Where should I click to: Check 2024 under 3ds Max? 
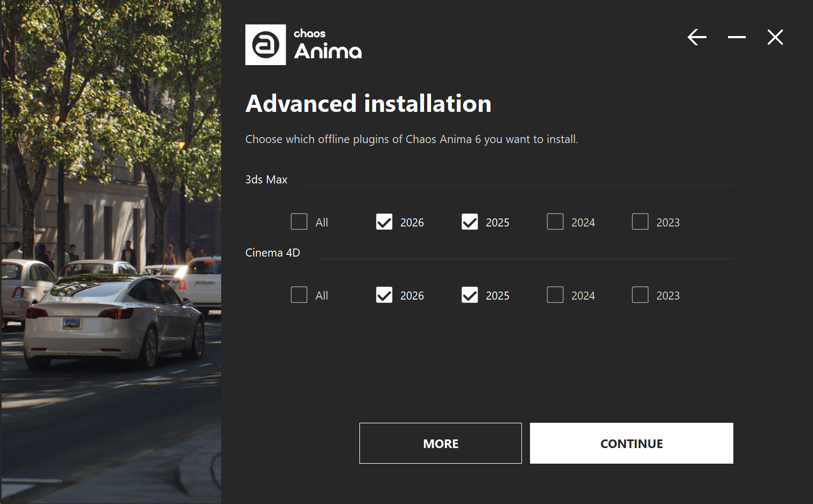click(555, 222)
